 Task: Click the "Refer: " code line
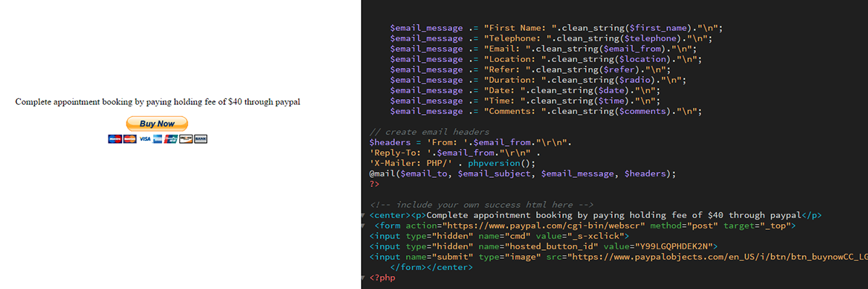click(x=530, y=70)
